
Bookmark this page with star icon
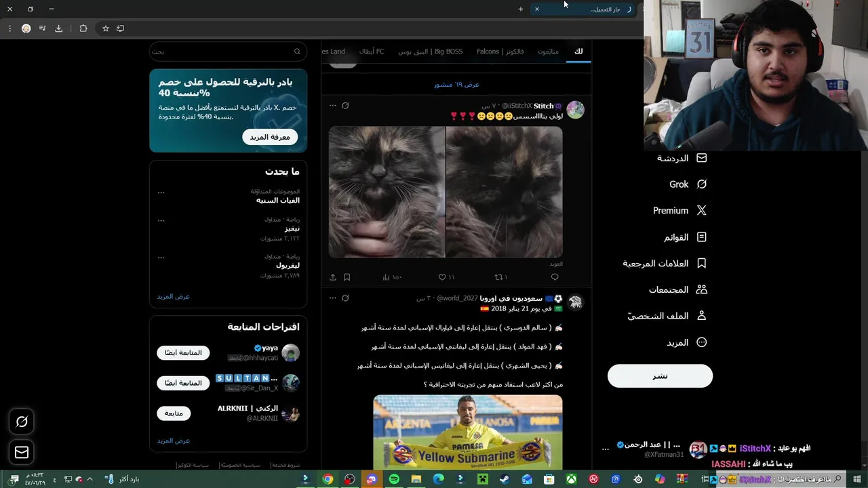106,28
